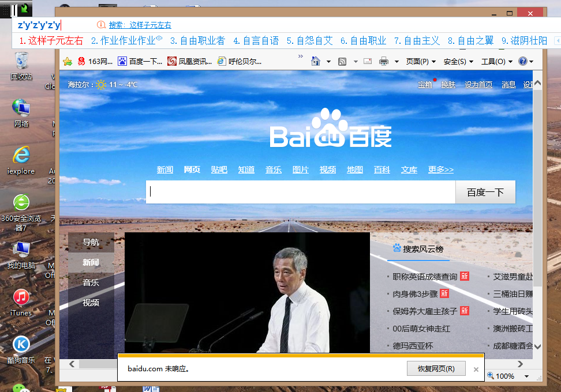Open the 呼伦贝尔 favorites bookmark

[240, 62]
